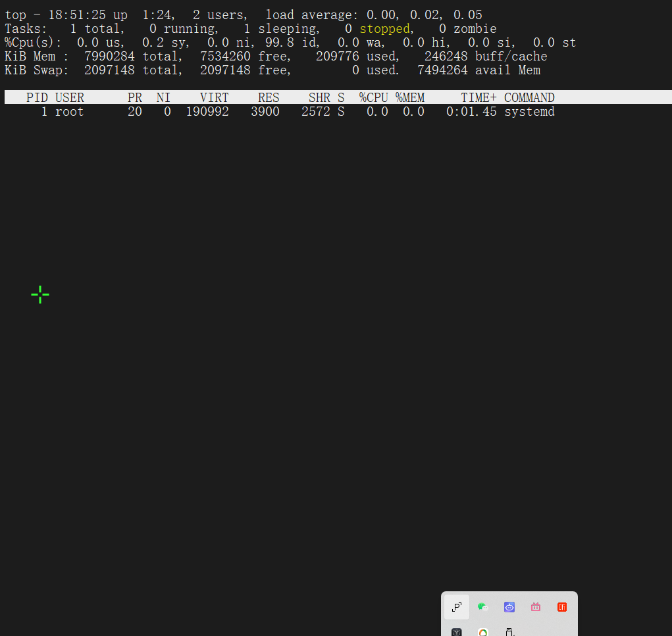Click the 'KiB Swap:' label

coord(36,70)
